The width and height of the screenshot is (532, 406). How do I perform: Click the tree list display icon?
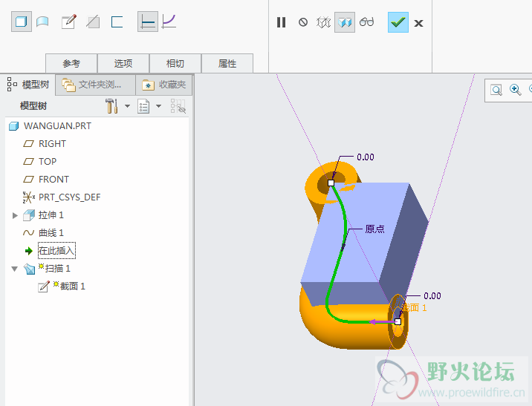(x=143, y=106)
